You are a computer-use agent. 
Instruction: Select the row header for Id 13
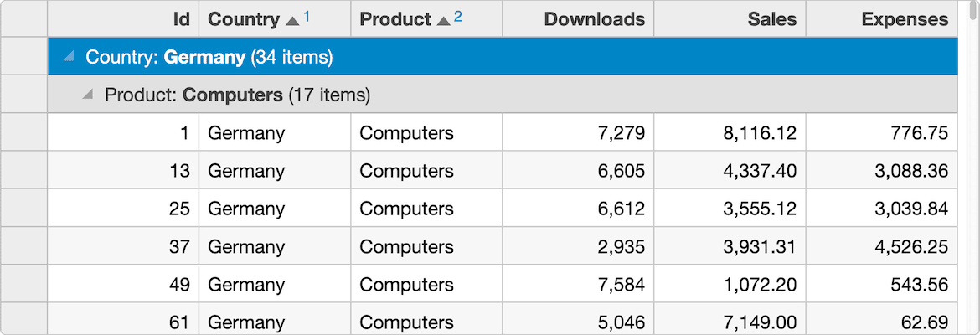(x=24, y=171)
